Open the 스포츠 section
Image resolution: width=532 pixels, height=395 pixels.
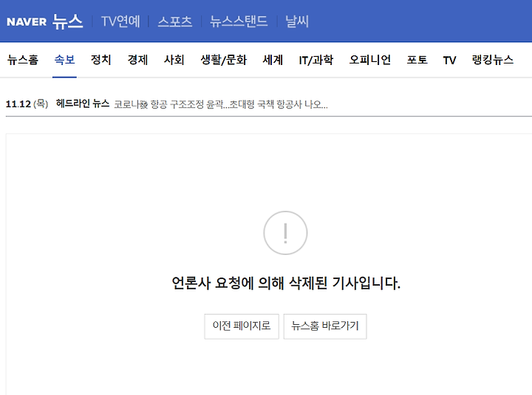click(x=174, y=21)
